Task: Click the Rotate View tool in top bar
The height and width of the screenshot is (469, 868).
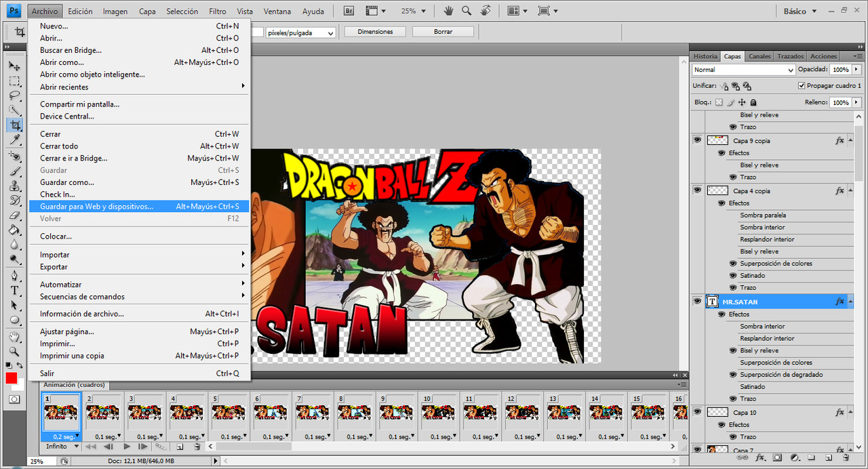Action: tap(486, 11)
